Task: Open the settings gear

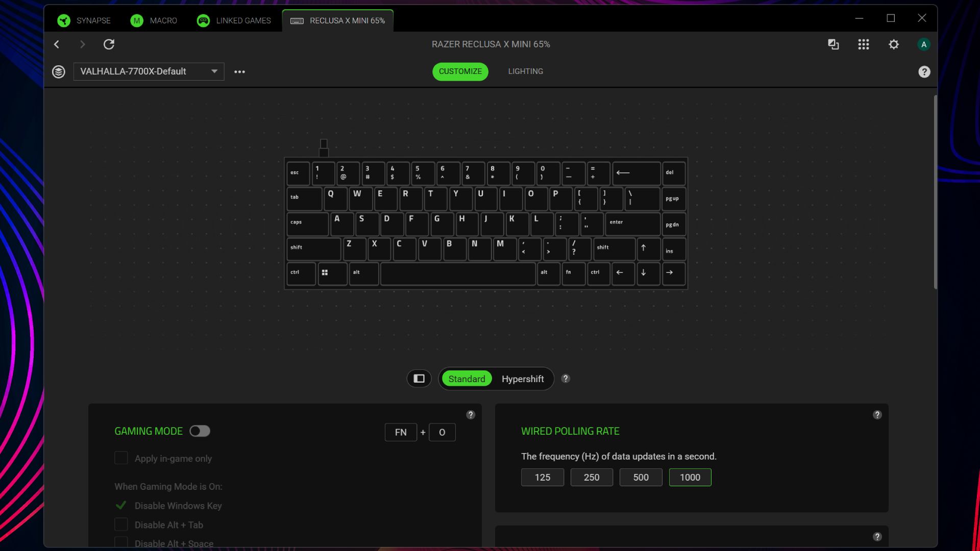Action: pos(893,44)
